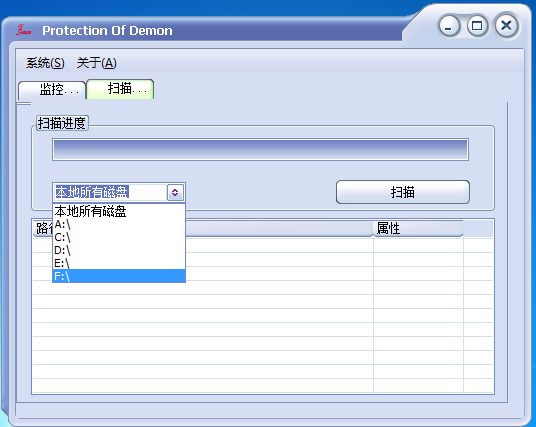Open the 系统(S) menu
Image resolution: width=536 pixels, height=427 pixels.
45,63
